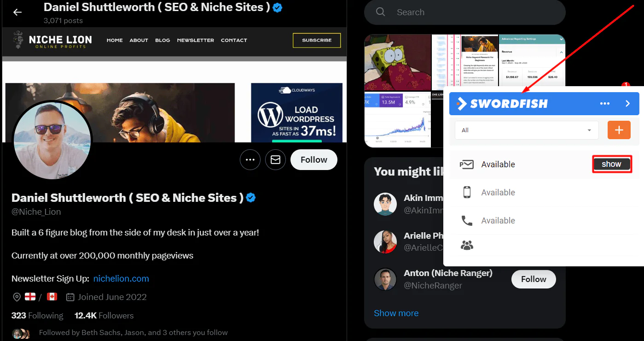Screen dimensions: 644x341
Task: Click the Cloudways WordPress ad in the banner
Action: 296,112
